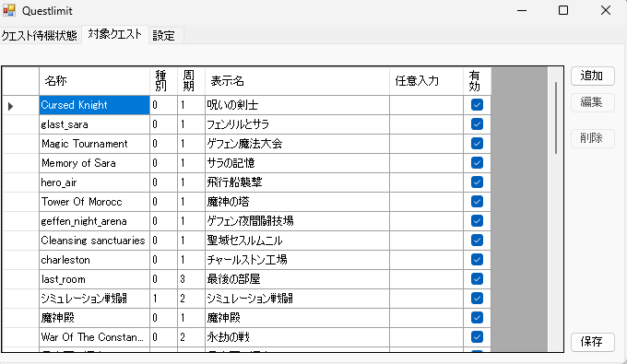Click the 周期 column header
627x364 pixels.
pyautogui.click(x=191, y=81)
